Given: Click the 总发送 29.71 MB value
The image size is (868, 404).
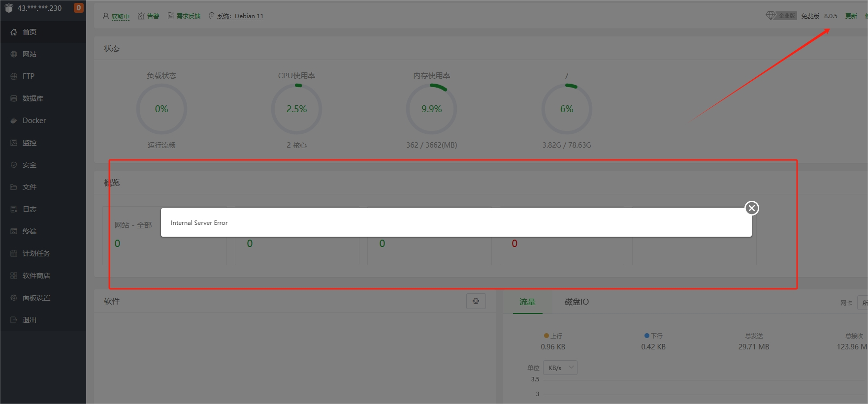Looking at the screenshot, I should [754, 347].
